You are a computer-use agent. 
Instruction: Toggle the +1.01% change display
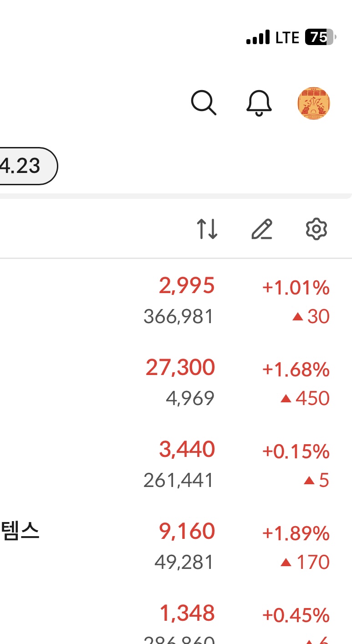[x=296, y=288]
